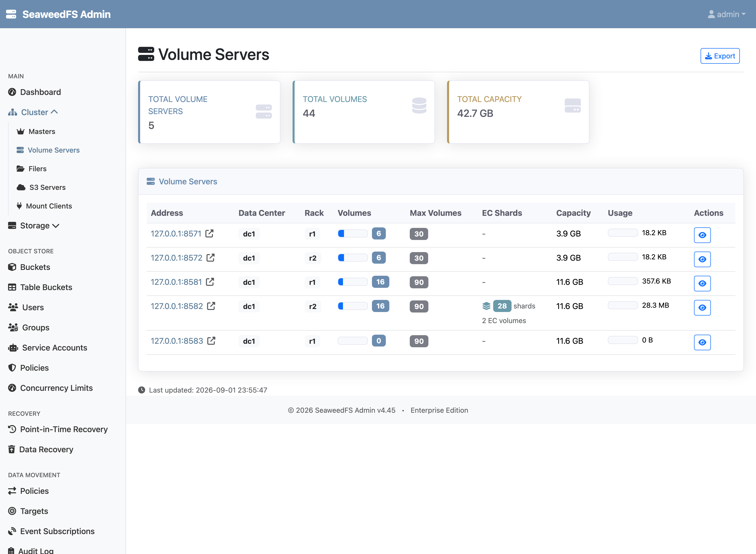View details of server 127.0.0.1:8583
The height and width of the screenshot is (554, 756).
point(702,342)
